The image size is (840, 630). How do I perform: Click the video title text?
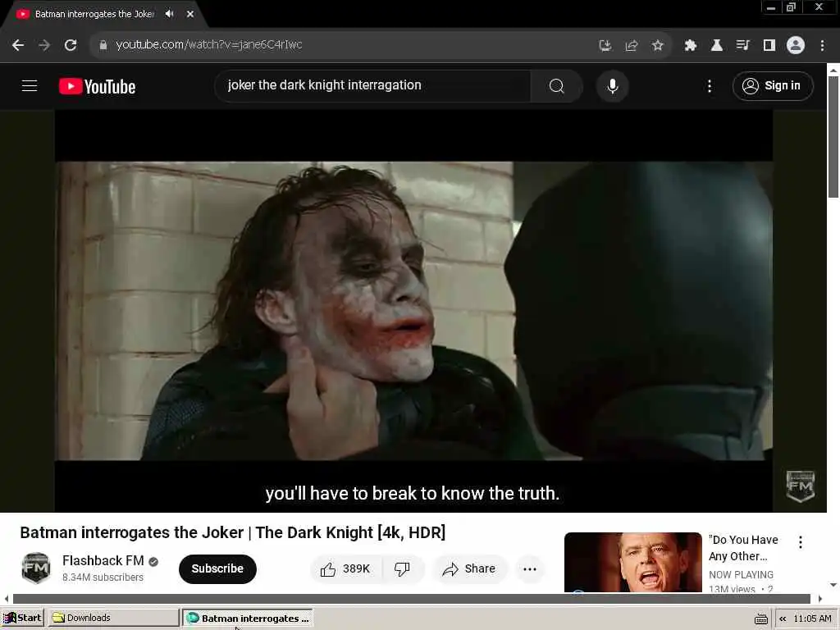coord(232,532)
